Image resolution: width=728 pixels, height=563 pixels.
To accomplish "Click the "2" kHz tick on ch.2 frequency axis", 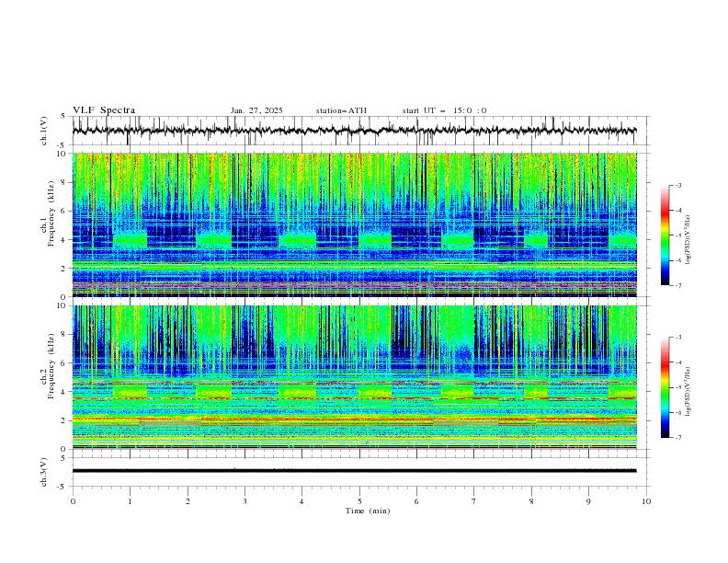I will tap(64, 420).
